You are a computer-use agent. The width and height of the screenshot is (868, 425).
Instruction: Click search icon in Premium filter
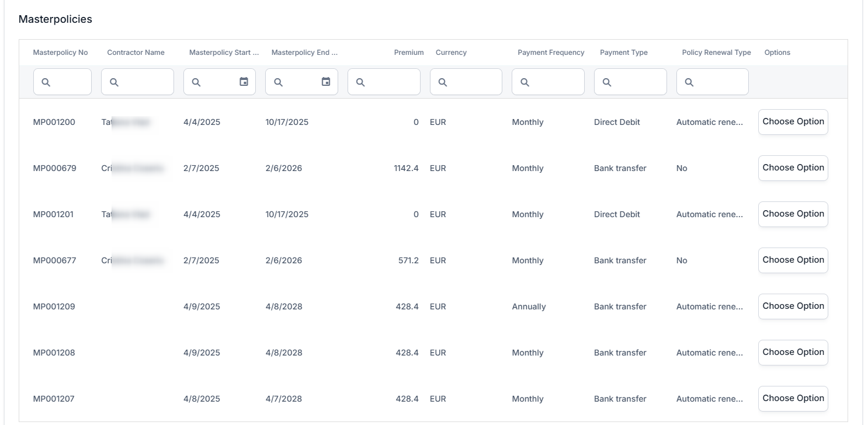pyautogui.click(x=360, y=82)
